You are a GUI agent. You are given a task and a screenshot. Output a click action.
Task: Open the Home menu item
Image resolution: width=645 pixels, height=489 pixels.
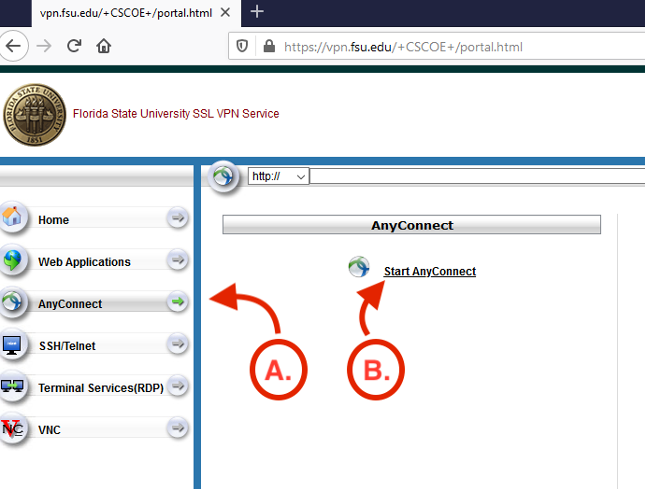(54, 220)
